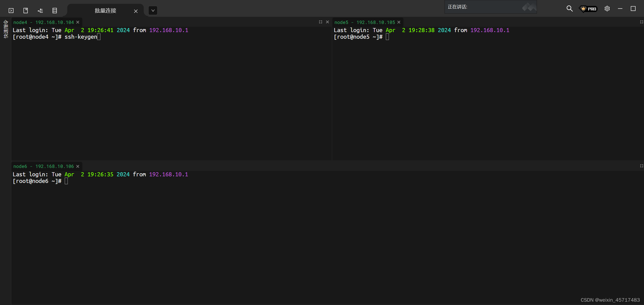The width and height of the screenshot is (644, 305).
Task: Open the 快速指令 vertical side panel
Action: (6, 29)
